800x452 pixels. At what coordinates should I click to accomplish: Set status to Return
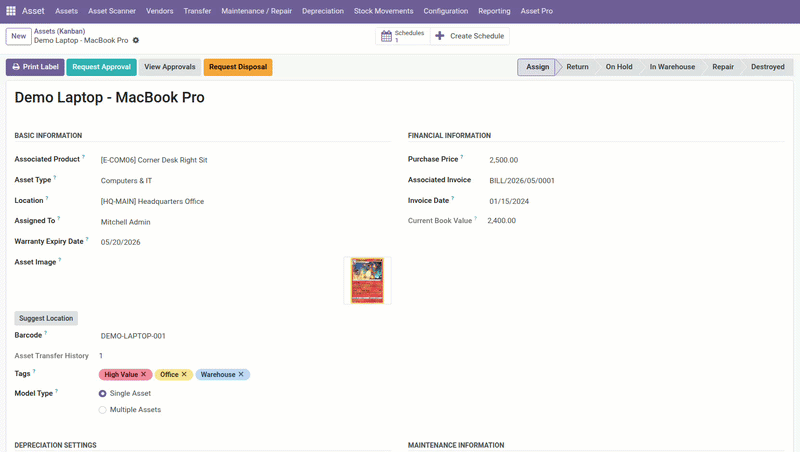pos(577,67)
